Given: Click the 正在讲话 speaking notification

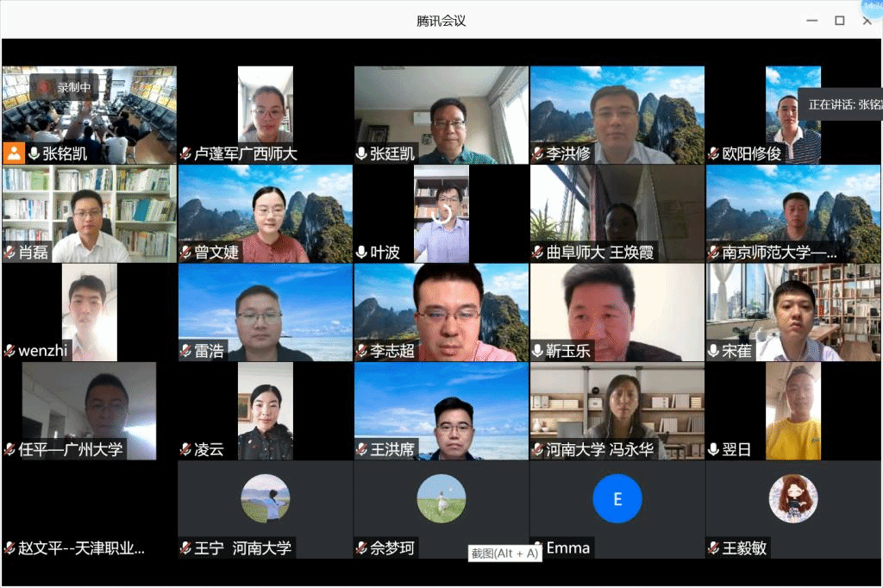Looking at the screenshot, I should [841, 104].
